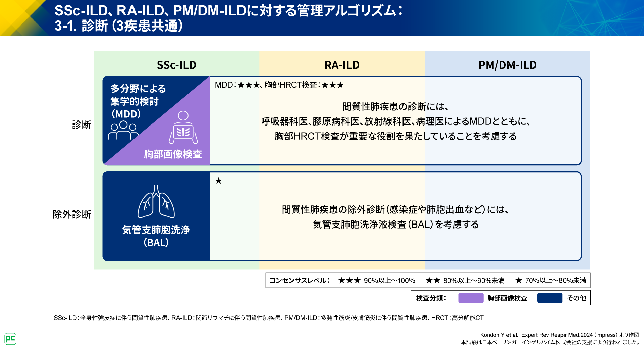Click the single star in BAL box
The height and width of the screenshot is (349, 644).
coord(219,181)
